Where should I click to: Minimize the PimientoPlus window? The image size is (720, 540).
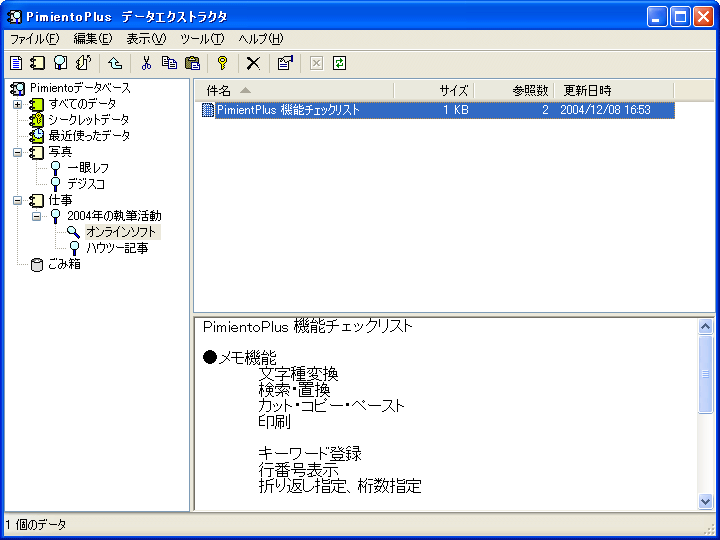click(657, 17)
